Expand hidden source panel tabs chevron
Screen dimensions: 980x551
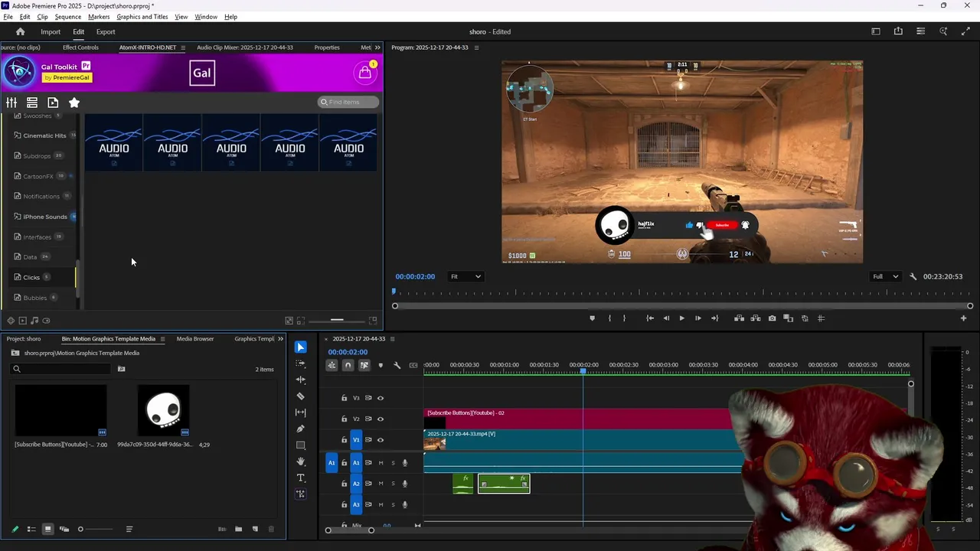(x=377, y=47)
